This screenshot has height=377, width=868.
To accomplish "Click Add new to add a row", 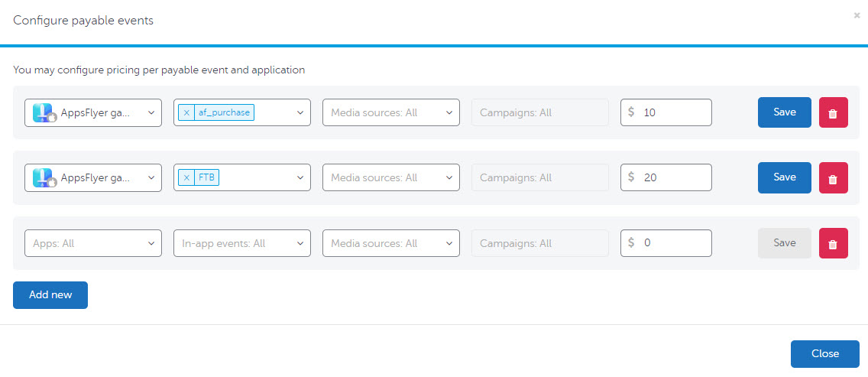I will 50,294.
